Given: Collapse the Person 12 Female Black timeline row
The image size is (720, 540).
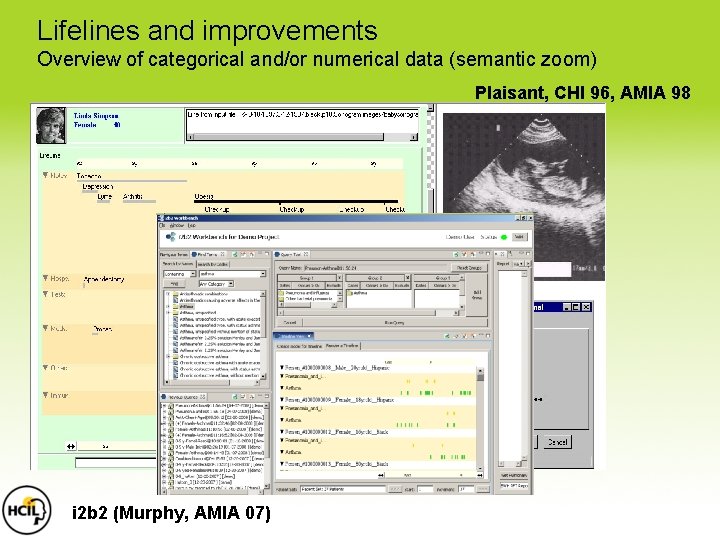Looking at the screenshot, I should (x=282, y=432).
